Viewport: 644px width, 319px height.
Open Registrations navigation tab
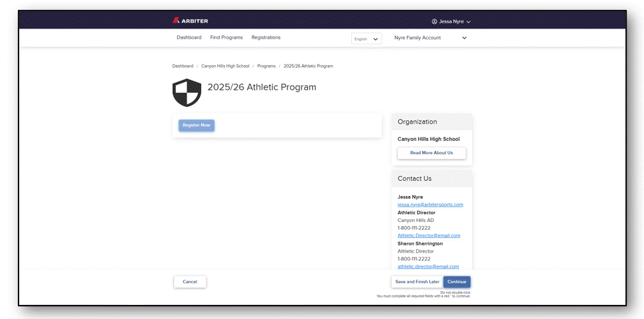(x=266, y=37)
